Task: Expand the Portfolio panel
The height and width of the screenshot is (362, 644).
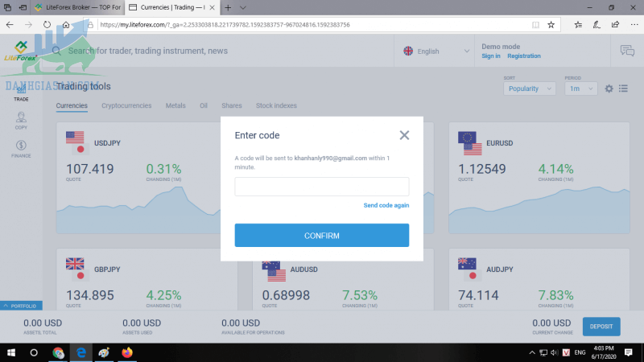Action: coord(21,306)
